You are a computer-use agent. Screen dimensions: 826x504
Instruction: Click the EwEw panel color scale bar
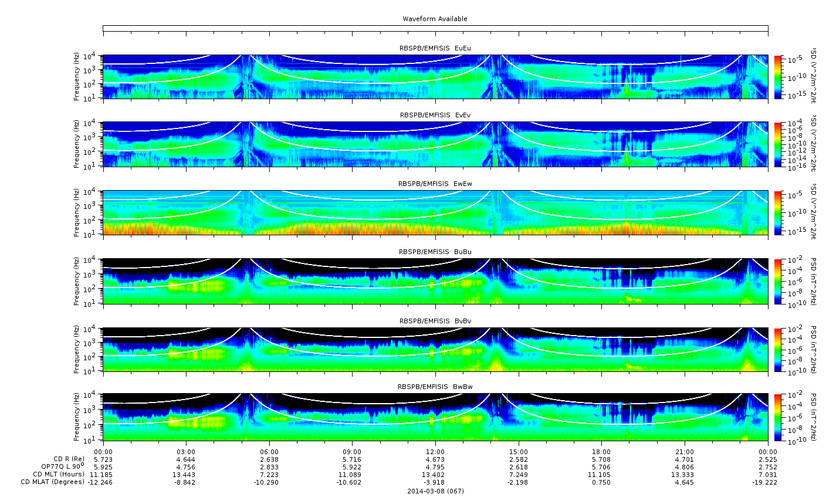click(x=778, y=212)
